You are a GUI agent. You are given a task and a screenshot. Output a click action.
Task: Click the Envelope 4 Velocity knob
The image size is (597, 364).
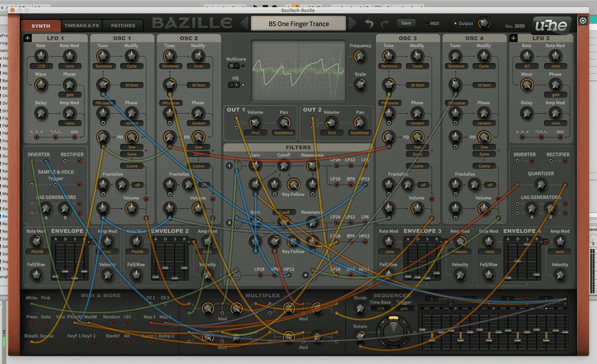click(560, 274)
